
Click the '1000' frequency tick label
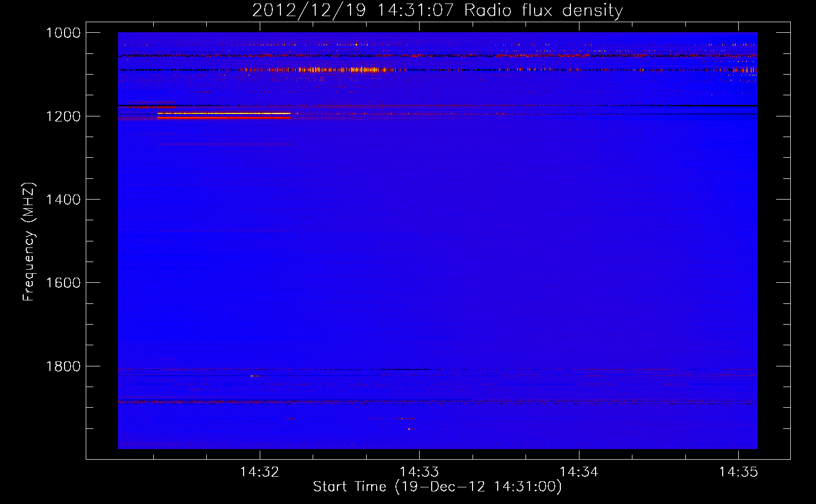[x=64, y=33]
